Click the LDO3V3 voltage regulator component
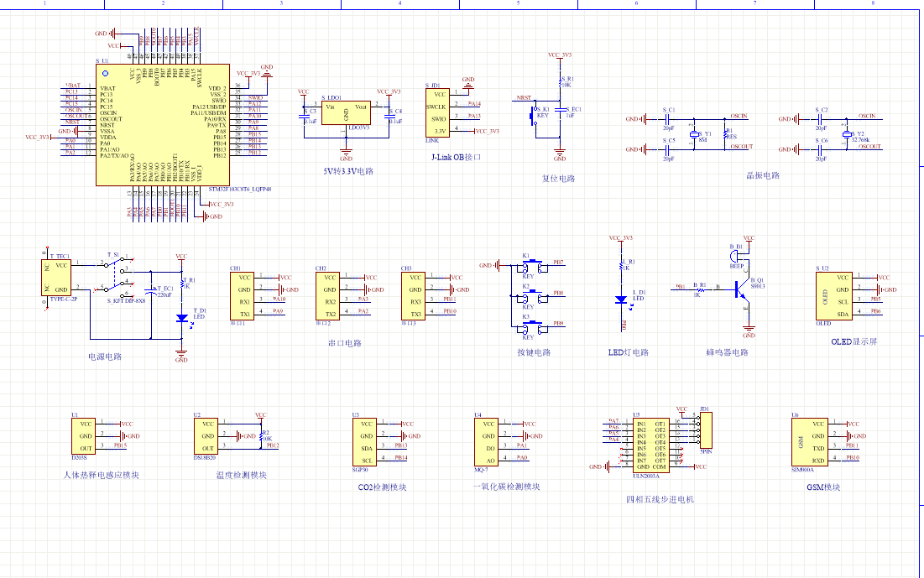 point(346,112)
